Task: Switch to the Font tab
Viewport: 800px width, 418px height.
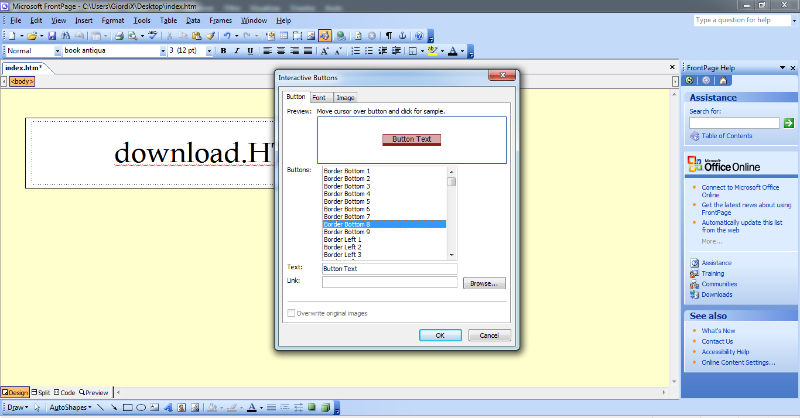Action: coord(319,97)
